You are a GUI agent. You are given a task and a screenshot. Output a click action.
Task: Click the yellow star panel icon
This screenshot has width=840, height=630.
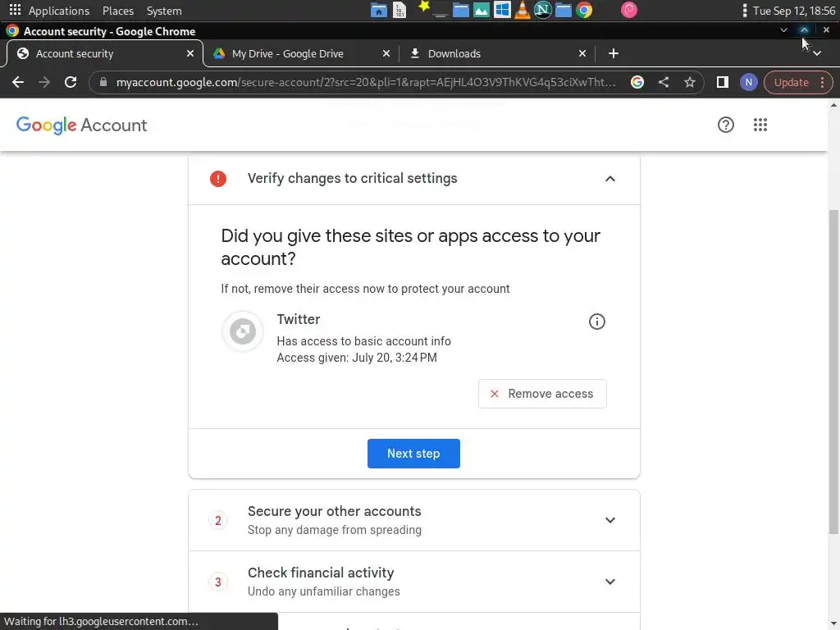coord(424,7)
